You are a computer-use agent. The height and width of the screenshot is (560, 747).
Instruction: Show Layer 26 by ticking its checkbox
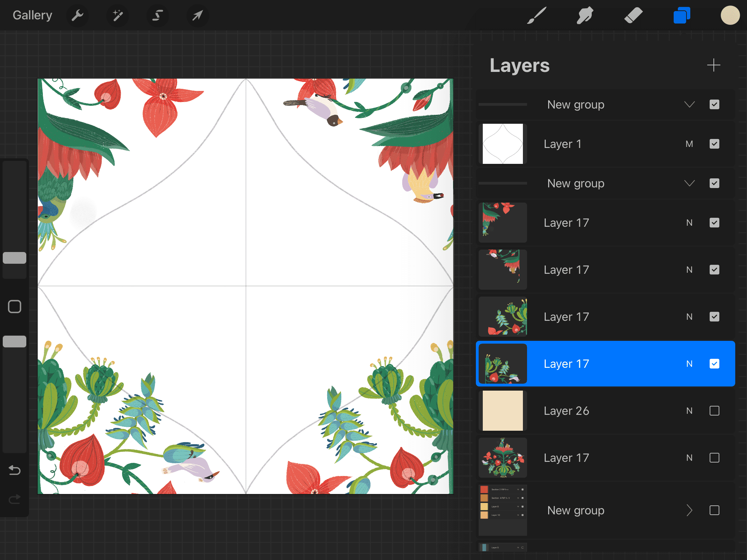click(x=714, y=411)
